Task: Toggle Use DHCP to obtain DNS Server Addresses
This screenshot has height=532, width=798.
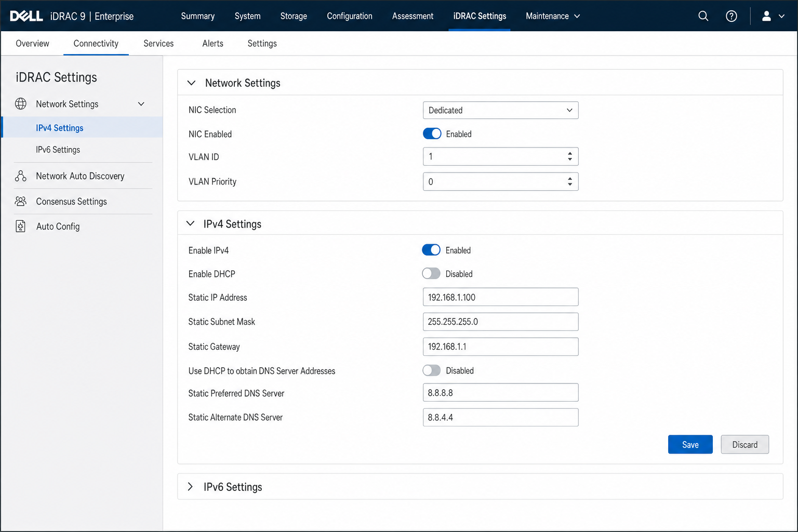Action: pyautogui.click(x=431, y=370)
